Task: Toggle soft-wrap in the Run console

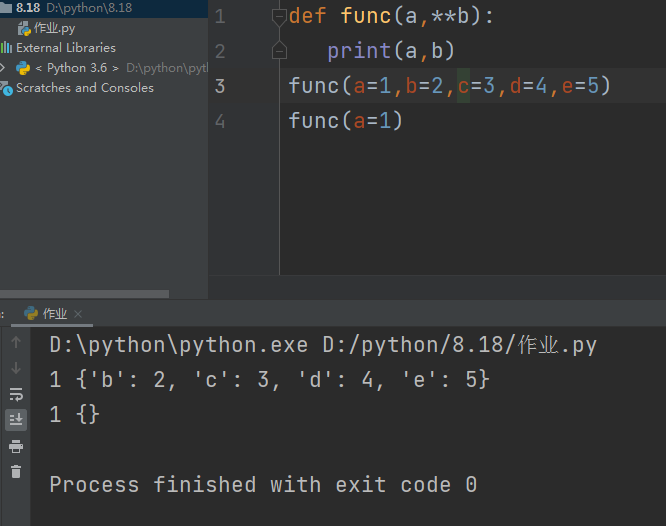Action: coord(16,395)
